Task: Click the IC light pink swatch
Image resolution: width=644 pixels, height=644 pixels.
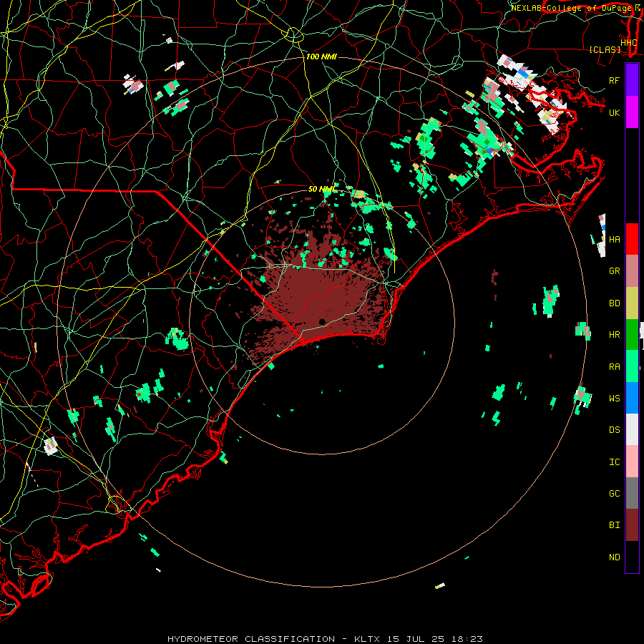Action: click(x=632, y=462)
